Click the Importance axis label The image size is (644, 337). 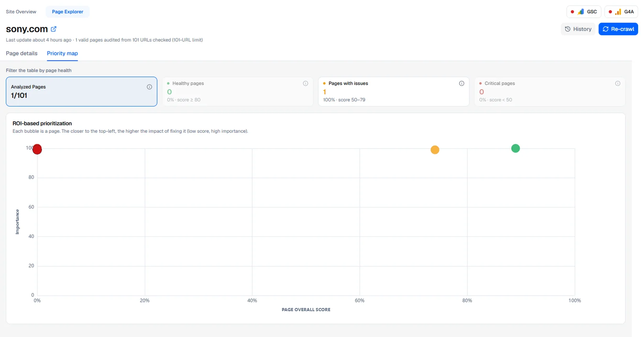click(x=17, y=222)
